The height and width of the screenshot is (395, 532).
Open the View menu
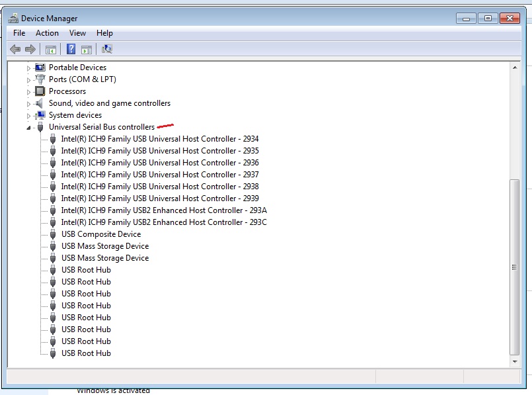77,33
